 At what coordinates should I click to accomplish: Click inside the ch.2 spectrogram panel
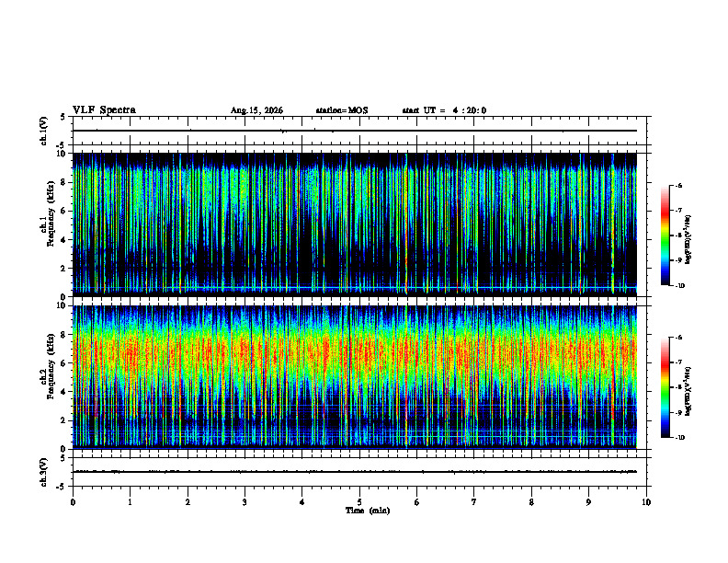[x=355, y=377]
